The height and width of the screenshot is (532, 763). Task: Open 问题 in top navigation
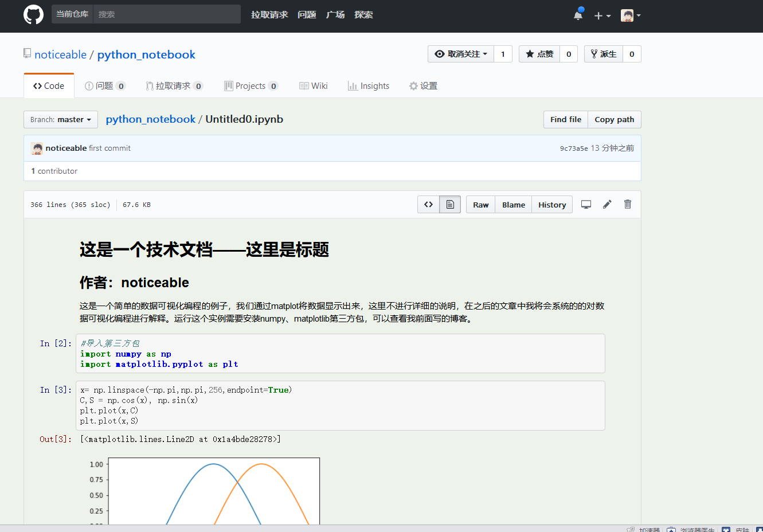coord(307,15)
